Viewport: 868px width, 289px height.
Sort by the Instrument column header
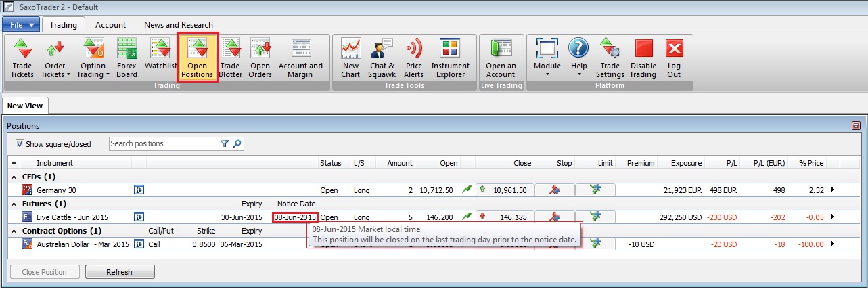(x=55, y=163)
